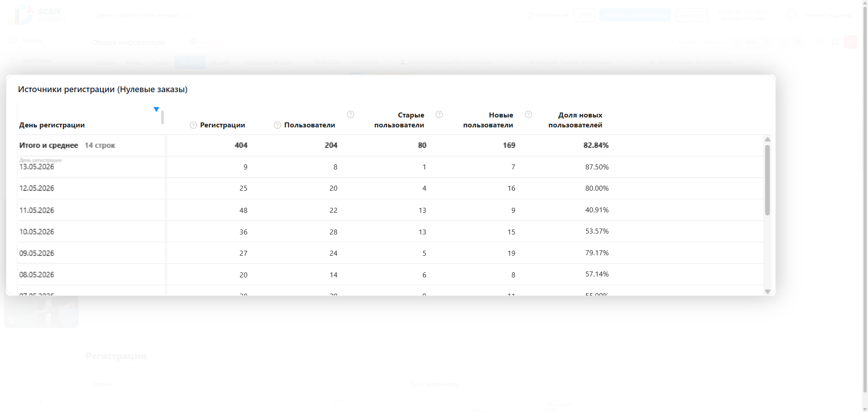Select the 12.05.2026 table row
This screenshot has height=412, width=868.
(391, 188)
